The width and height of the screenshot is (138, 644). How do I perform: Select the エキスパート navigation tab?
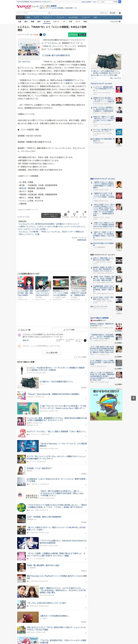point(48,17)
